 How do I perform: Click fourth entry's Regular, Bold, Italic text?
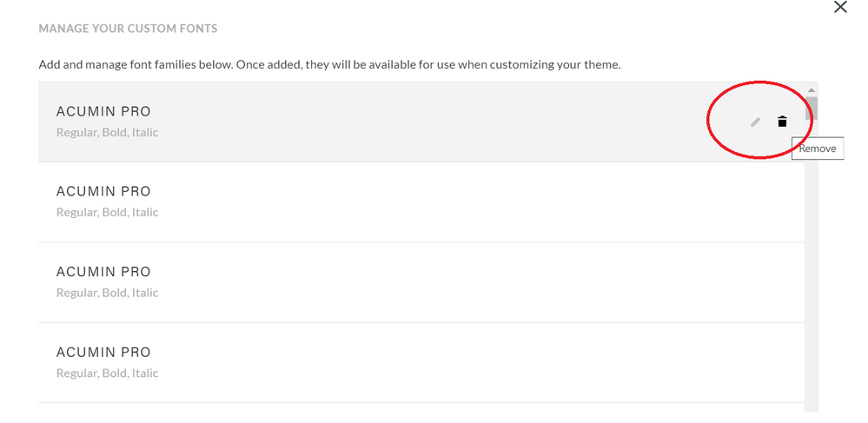click(x=107, y=373)
